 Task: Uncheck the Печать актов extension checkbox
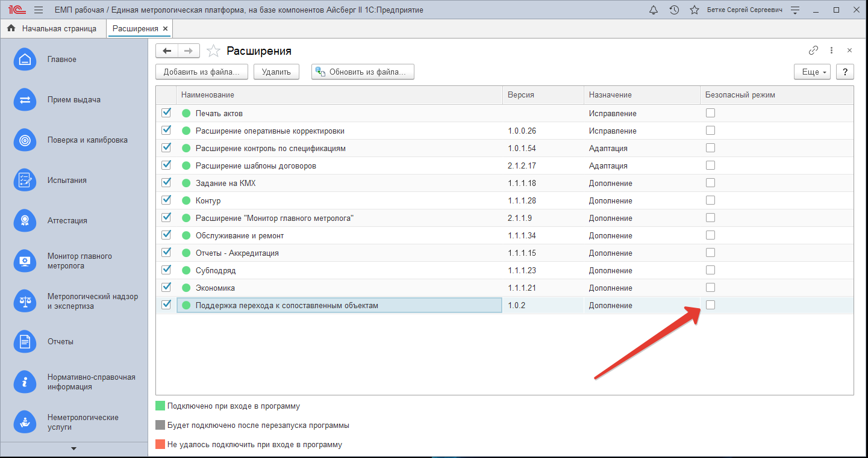pyautogui.click(x=166, y=113)
